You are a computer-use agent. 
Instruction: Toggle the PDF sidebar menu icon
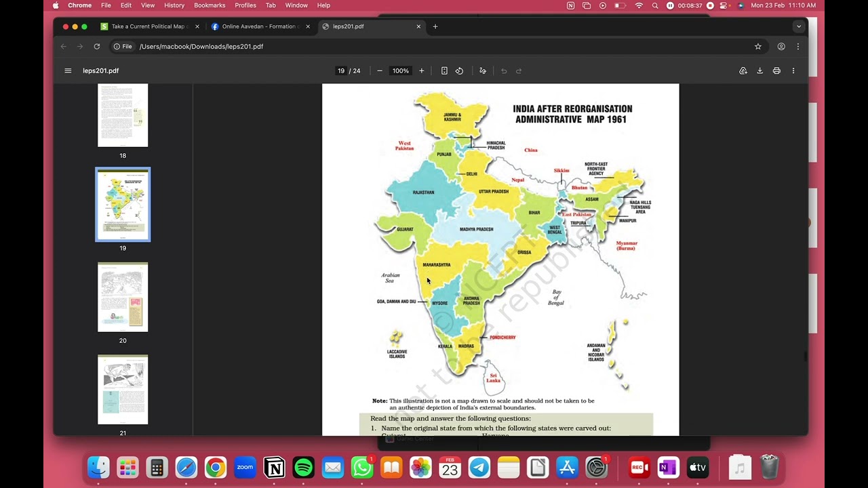(x=68, y=70)
